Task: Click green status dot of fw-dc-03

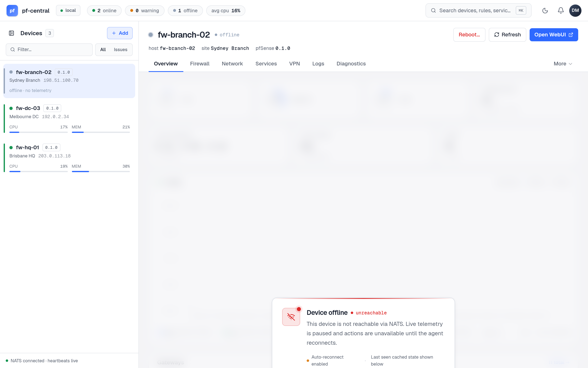Action: pyautogui.click(x=11, y=108)
